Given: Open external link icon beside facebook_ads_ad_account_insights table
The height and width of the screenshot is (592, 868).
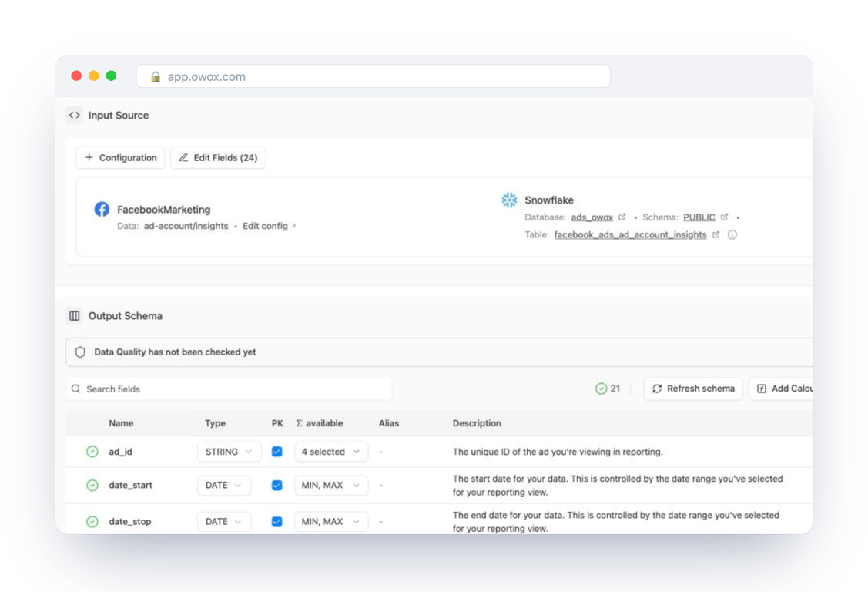Looking at the screenshot, I should (716, 235).
